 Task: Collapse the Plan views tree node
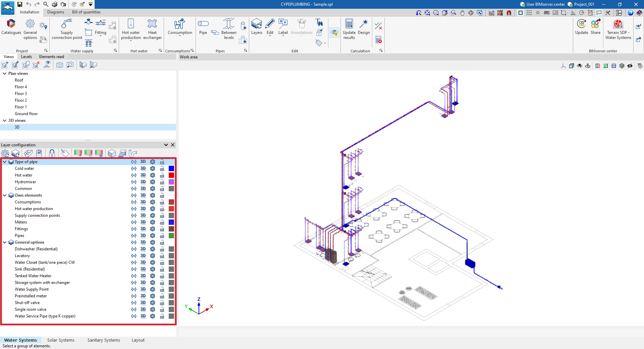click(5, 73)
